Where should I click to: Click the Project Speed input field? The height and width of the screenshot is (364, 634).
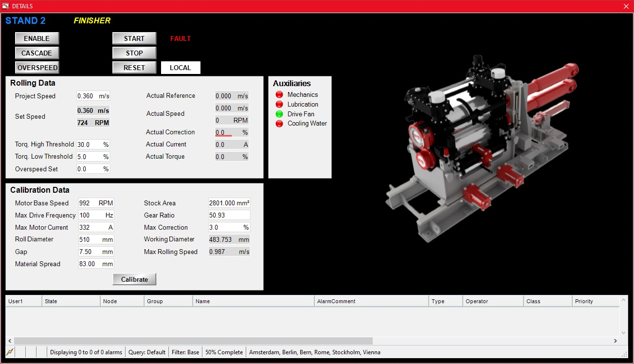pyautogui.click(x=93, y=96)
